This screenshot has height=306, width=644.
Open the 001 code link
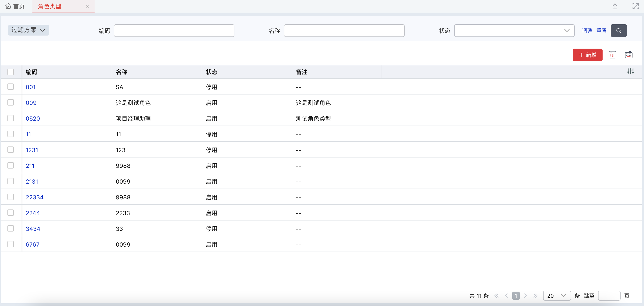[x=30, y=87]
